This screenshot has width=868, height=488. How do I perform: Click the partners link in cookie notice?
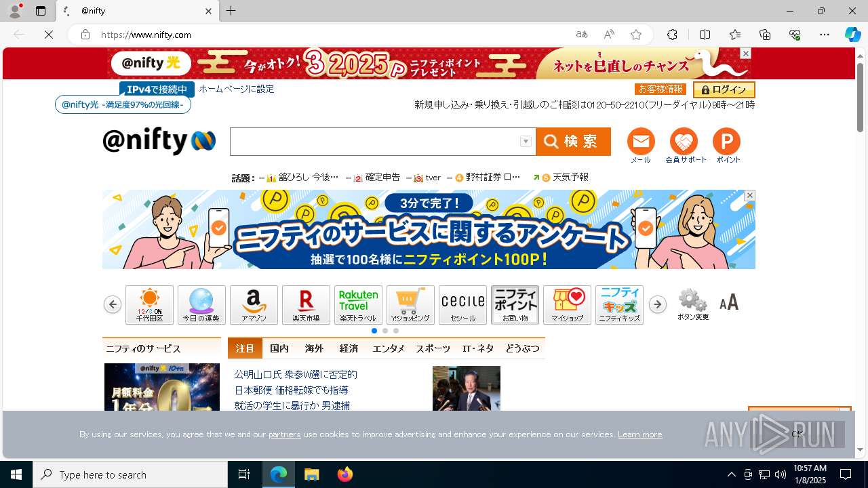click(284, 434)
